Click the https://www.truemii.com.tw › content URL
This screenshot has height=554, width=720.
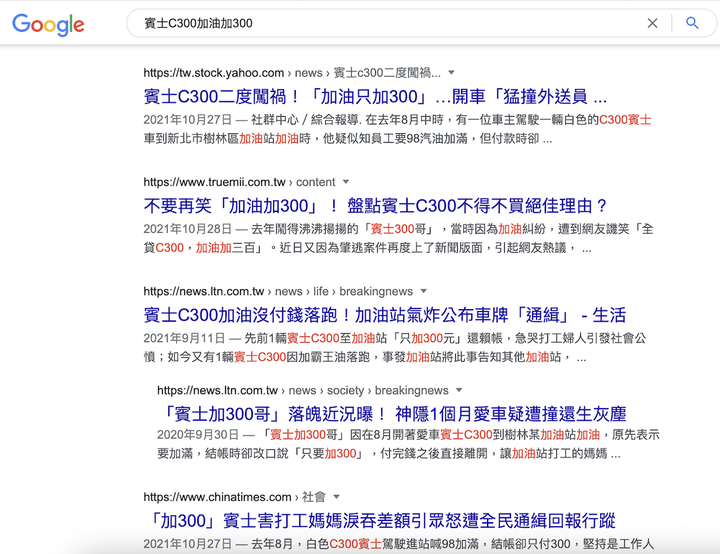239,182
